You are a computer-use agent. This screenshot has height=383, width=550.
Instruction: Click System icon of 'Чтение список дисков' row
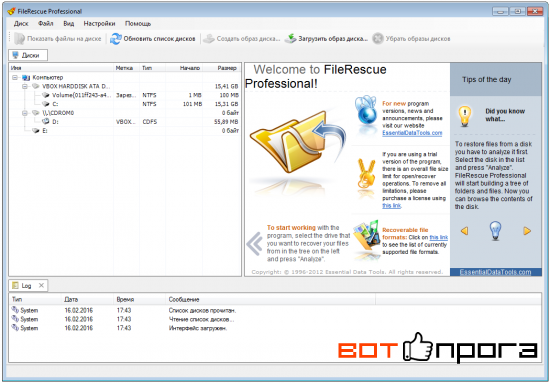15,319
